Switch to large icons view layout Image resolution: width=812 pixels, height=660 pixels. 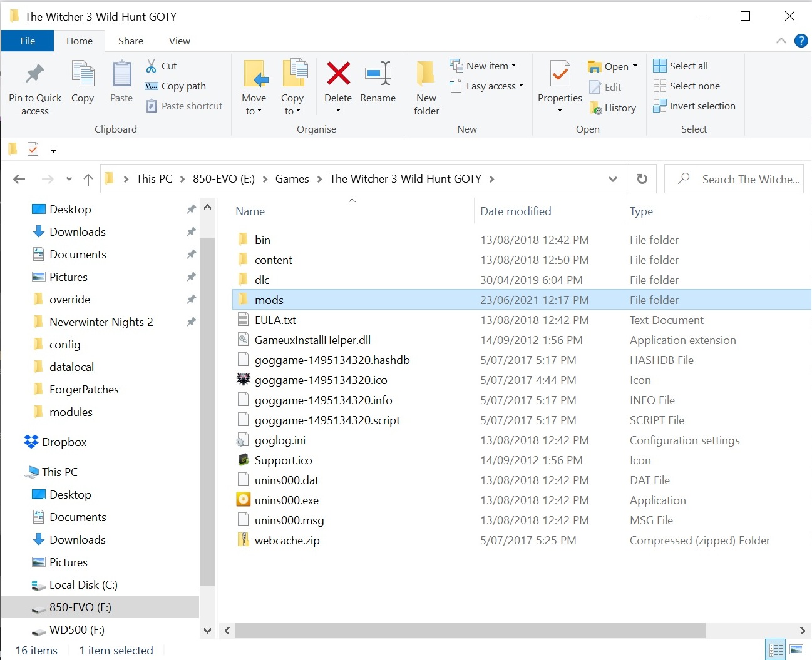click(x=796, y=650)
